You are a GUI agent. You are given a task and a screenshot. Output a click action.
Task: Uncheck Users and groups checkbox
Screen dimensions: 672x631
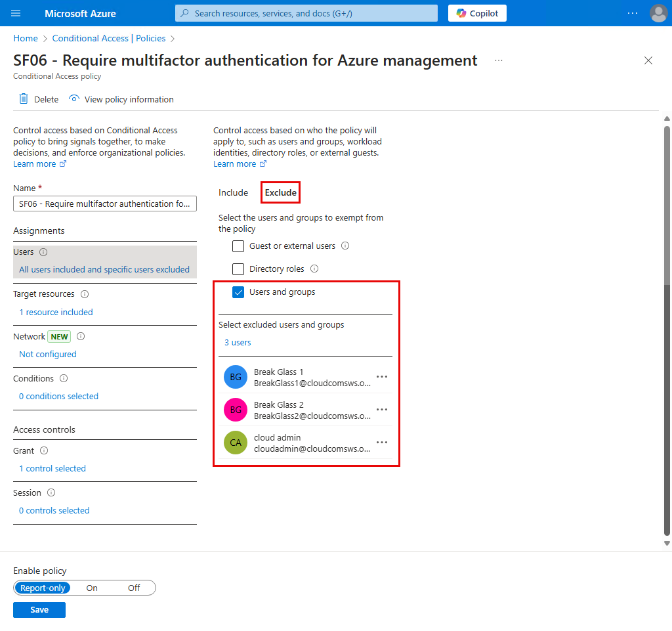pos(238,292)
